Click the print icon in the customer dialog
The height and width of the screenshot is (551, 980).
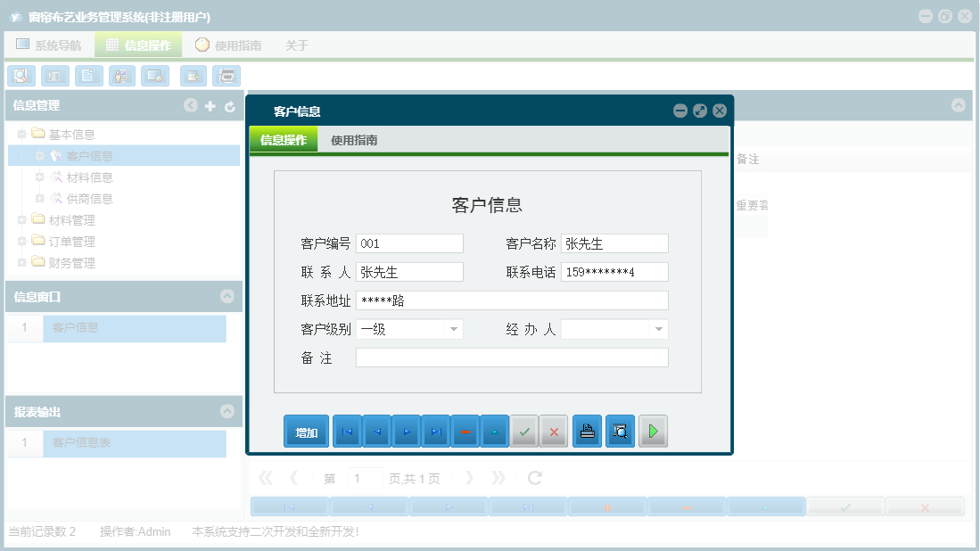pyautogui.click(x=587, y=431)
